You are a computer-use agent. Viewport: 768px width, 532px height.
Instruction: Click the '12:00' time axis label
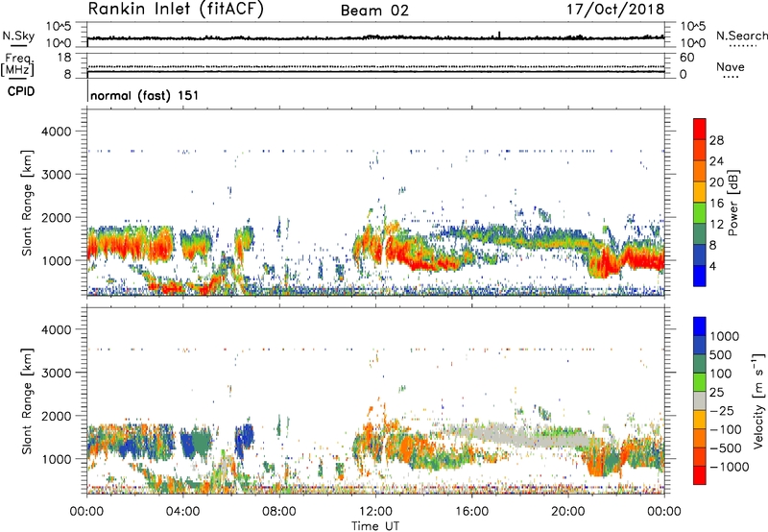click(375, 512)
